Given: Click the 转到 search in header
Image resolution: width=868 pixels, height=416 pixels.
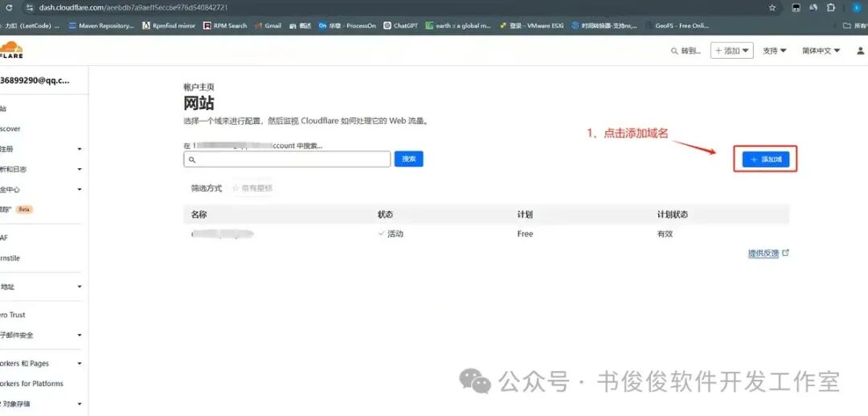Looking at the screenshot, I should point(686,51).
